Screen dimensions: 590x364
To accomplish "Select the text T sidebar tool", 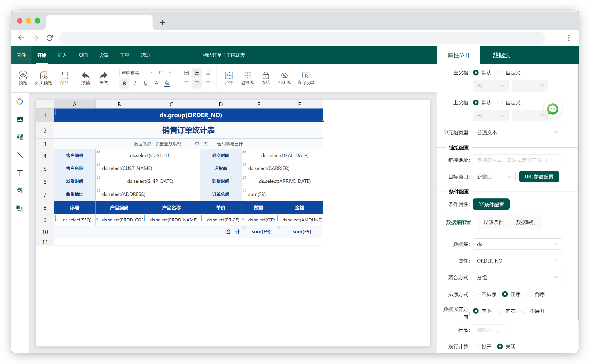I will point(20,173).
